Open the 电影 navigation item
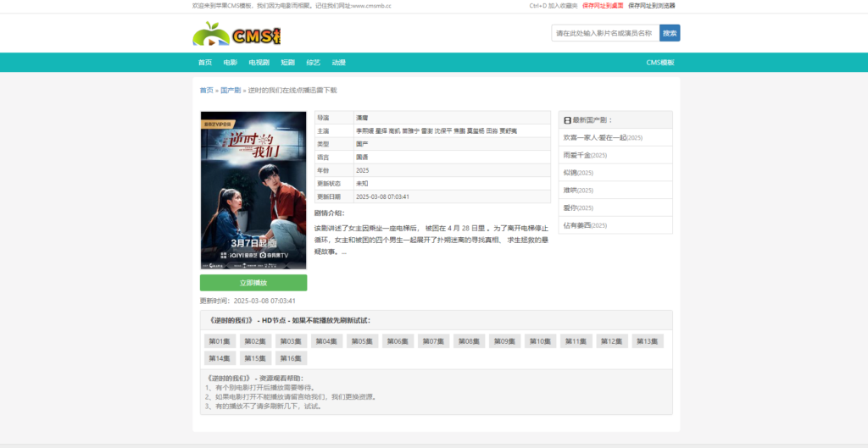 tap(231, 63)
